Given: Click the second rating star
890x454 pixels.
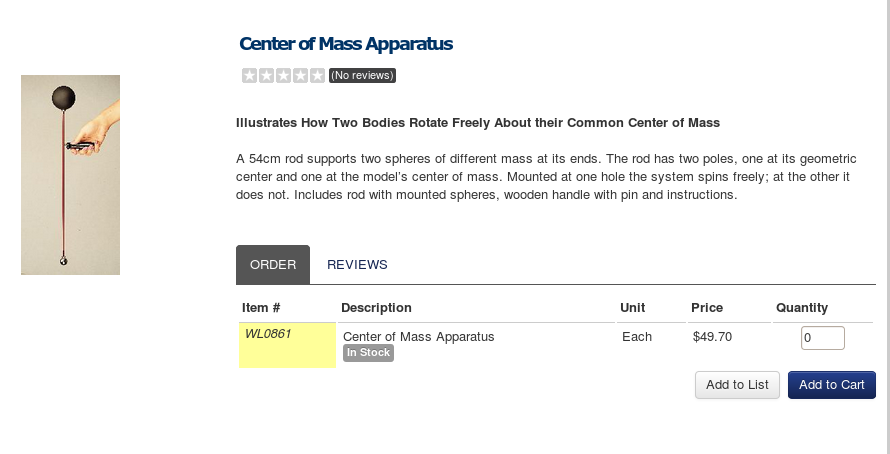Looking at the screenshot, I should 266,75.
